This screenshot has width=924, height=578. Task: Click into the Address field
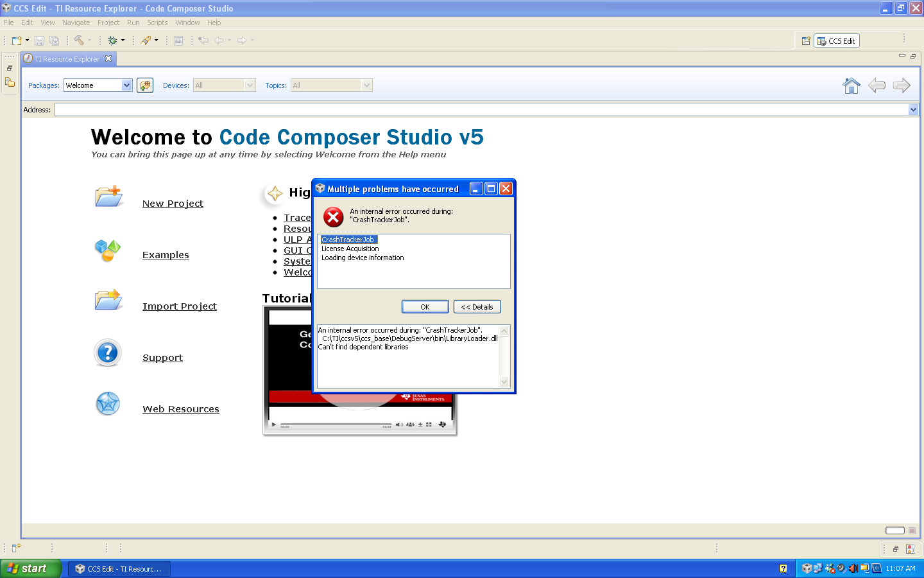481,110
